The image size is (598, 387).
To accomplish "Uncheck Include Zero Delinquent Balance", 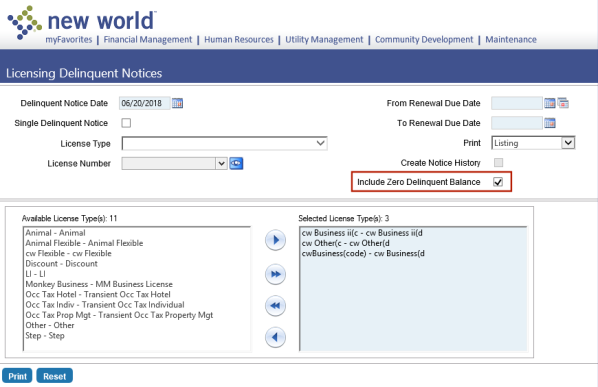I will tap(498, 182).
